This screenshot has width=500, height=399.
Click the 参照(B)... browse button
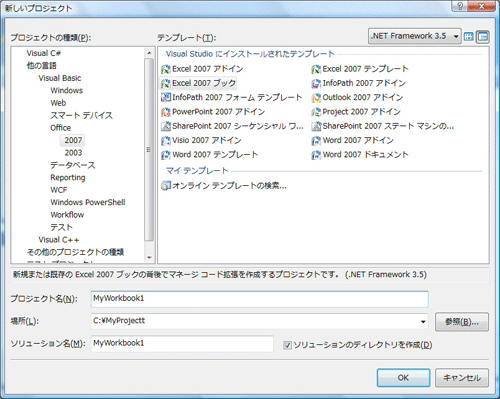click(x=462, y=322)
